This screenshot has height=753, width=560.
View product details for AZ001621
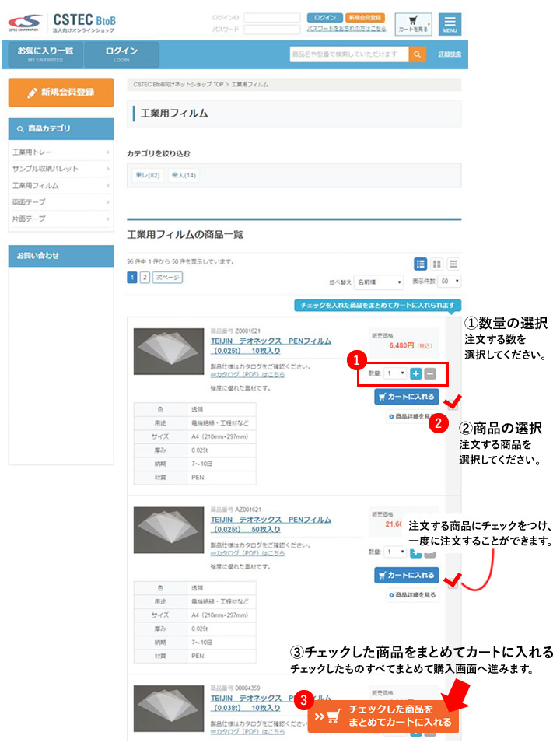412,595
